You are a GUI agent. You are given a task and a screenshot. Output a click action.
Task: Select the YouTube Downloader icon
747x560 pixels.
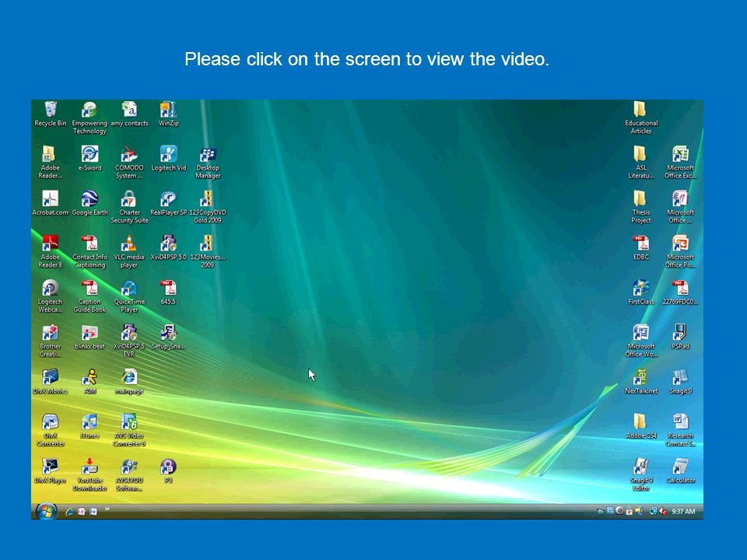(x=89, y=474)
